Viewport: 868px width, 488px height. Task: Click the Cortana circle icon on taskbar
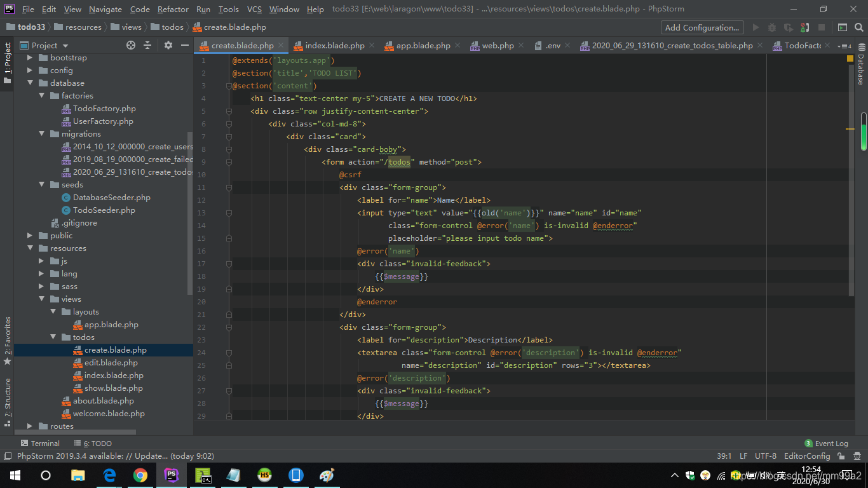tap(46, 475)
